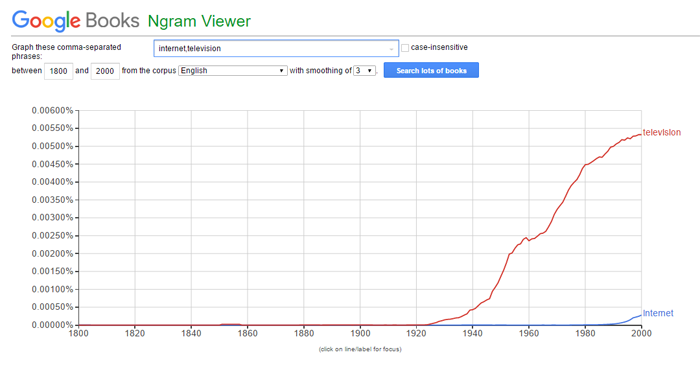Click the blue internet label
The image size is (700, 372).
658,313
